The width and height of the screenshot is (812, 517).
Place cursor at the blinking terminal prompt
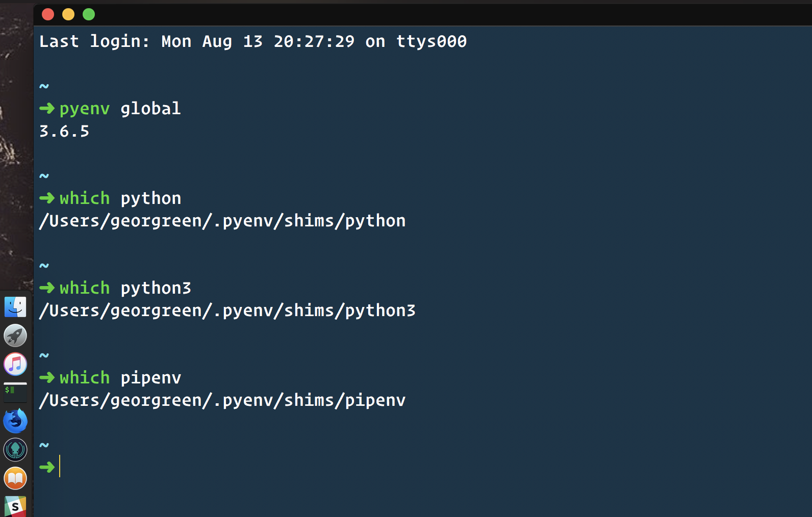point(60,467)
